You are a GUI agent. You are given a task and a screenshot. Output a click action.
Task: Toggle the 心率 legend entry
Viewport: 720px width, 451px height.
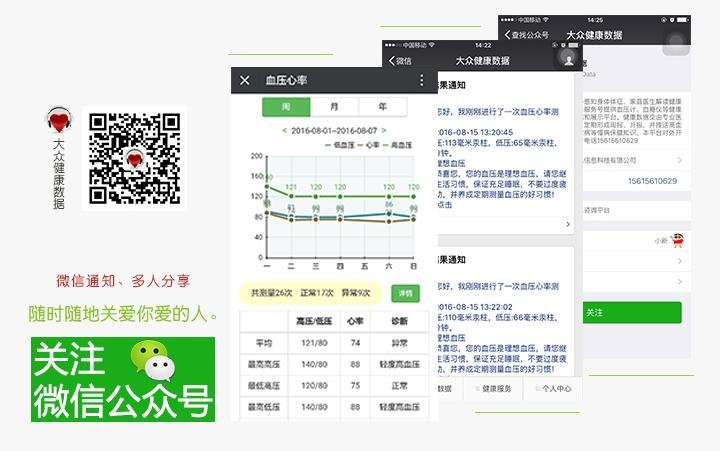pos(369,145)
